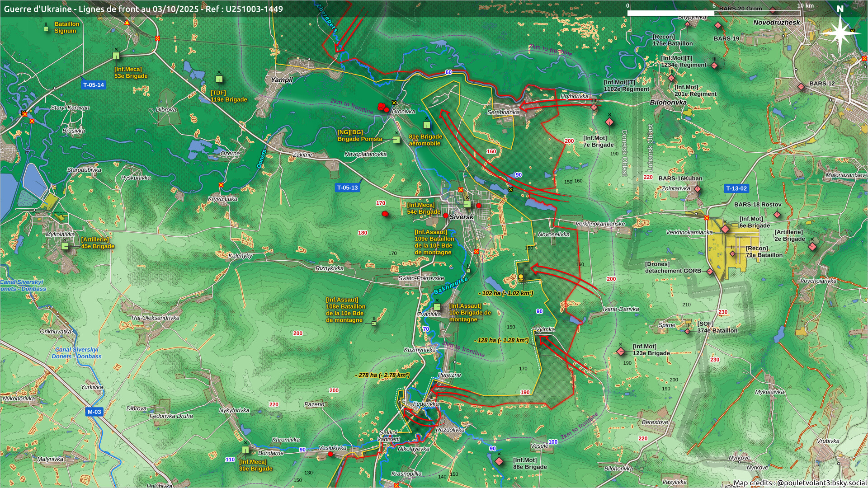Click the Siversk town label
This screenshot has height=488, width=868.
pyautogui.click(x=461, y=217)
